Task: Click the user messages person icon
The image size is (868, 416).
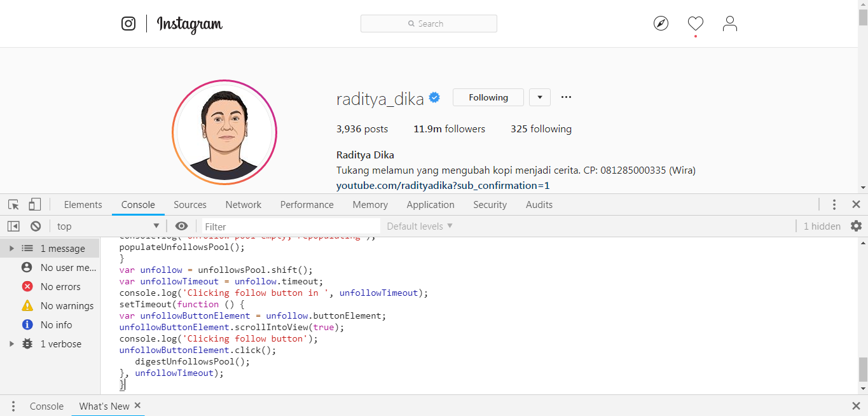Action: point(27,267)
